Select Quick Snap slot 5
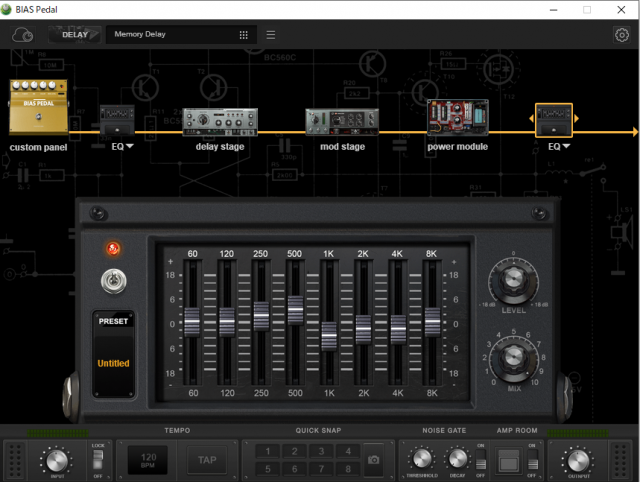Viewport: 640px width, 482px height. click(268, 469)
